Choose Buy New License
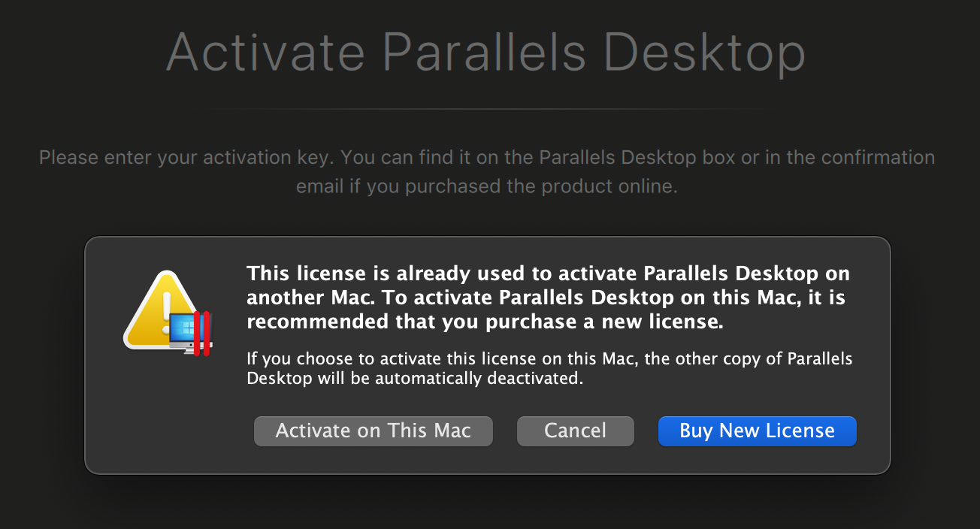This screenshot has width=980, height=529. (x=757, y=431)
